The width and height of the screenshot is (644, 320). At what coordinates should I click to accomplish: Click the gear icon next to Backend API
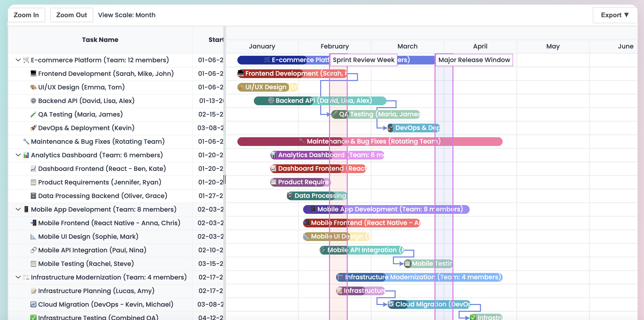point(33,101)
